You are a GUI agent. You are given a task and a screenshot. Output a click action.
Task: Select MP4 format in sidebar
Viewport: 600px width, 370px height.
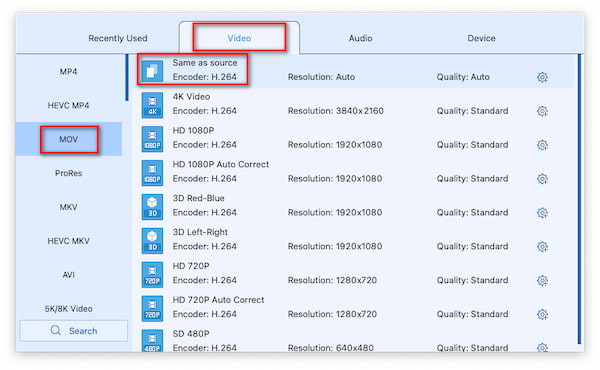(x=68, y=72)
